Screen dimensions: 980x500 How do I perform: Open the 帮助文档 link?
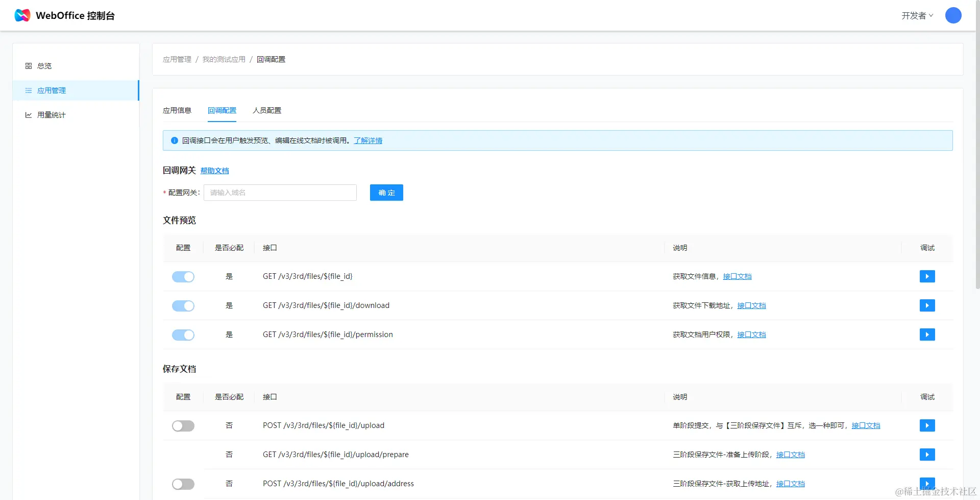(x=214, y=171)
